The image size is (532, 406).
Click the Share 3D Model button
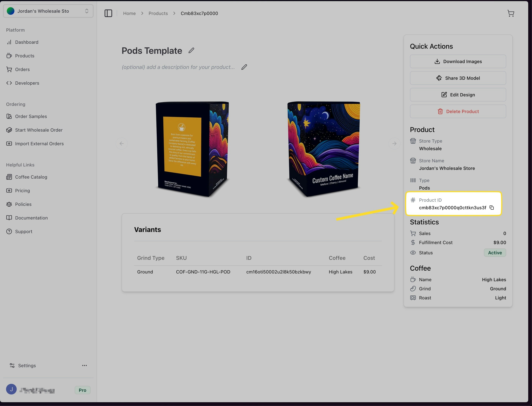(x=458, y=78)
